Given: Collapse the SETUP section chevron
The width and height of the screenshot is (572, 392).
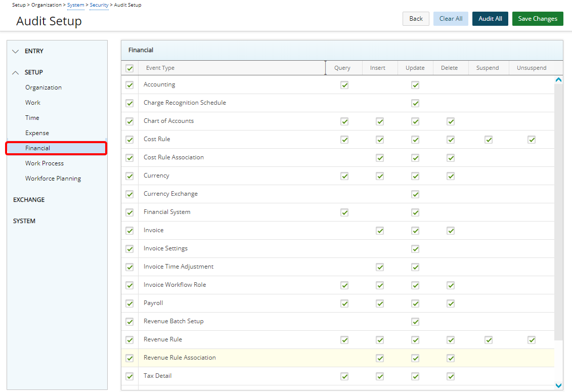Looking at the screenshot, I should (16, 72).
